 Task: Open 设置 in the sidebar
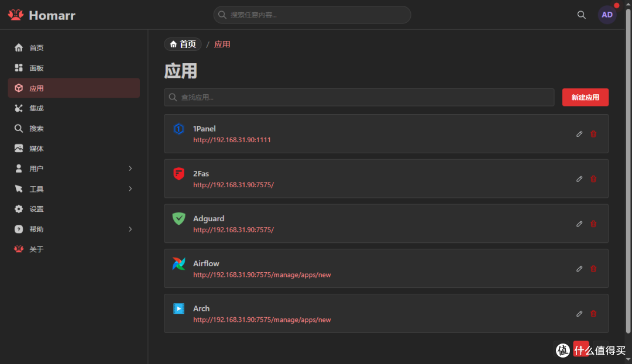[74, 209]
